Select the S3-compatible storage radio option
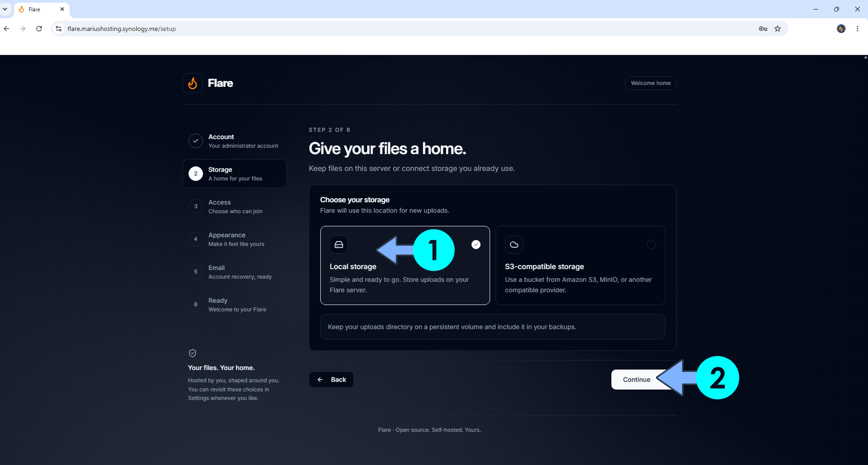This screenshot has width=868, height=465. [651, 245]
